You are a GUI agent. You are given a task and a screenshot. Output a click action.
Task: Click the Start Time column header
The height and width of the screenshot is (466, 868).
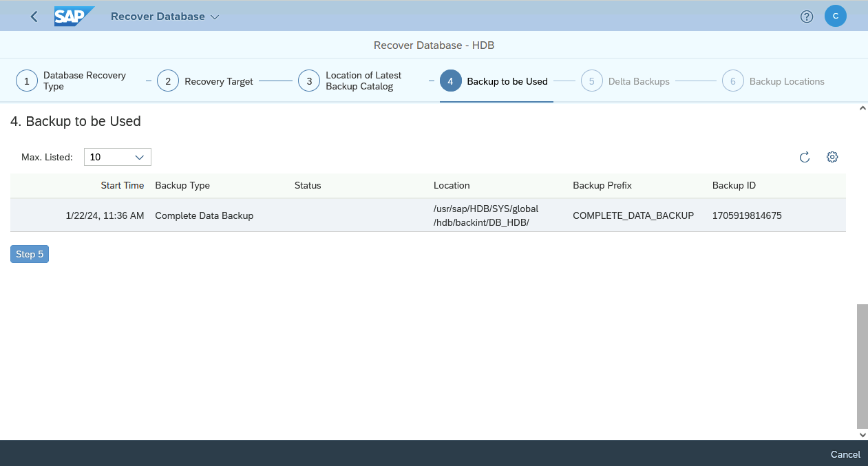(x=123, y=185)
